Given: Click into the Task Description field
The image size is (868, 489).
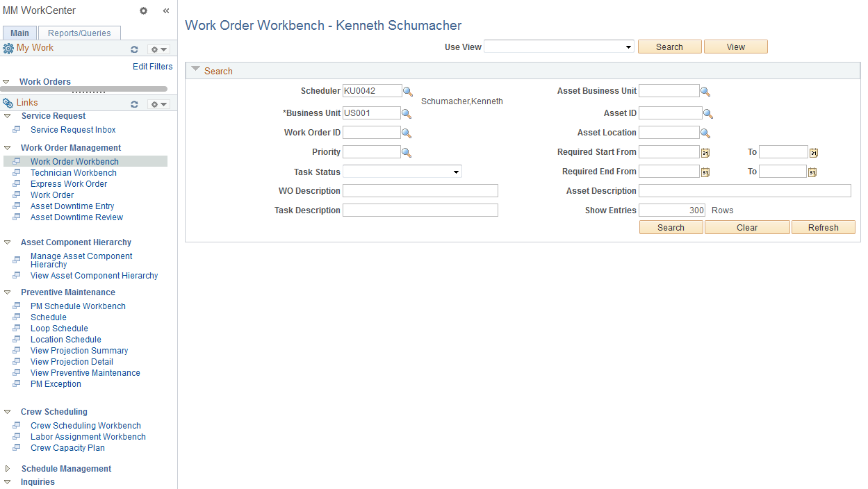Looking at the screenshot, I should (420, 210).
